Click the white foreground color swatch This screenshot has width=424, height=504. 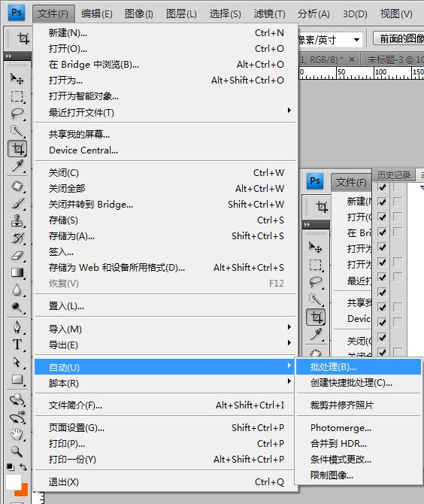coord(12,481)
